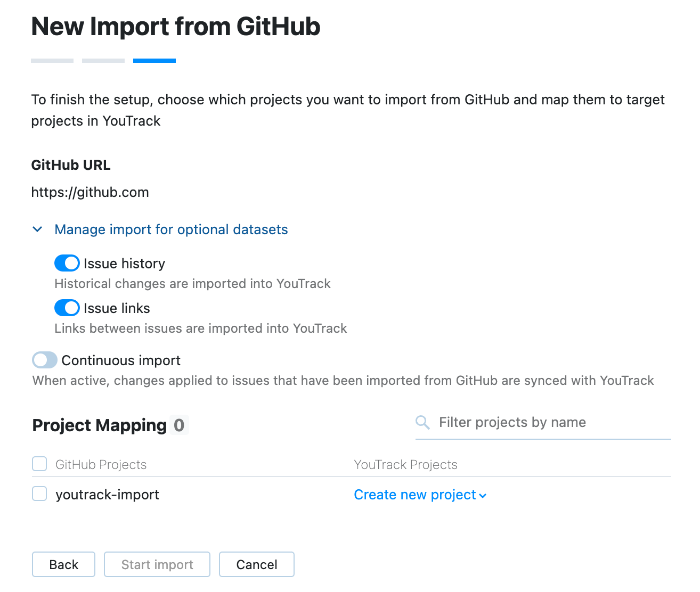The image size is (700, 592).
Task: Check the youtrack-import project checkbox
Action: [39, 494]
